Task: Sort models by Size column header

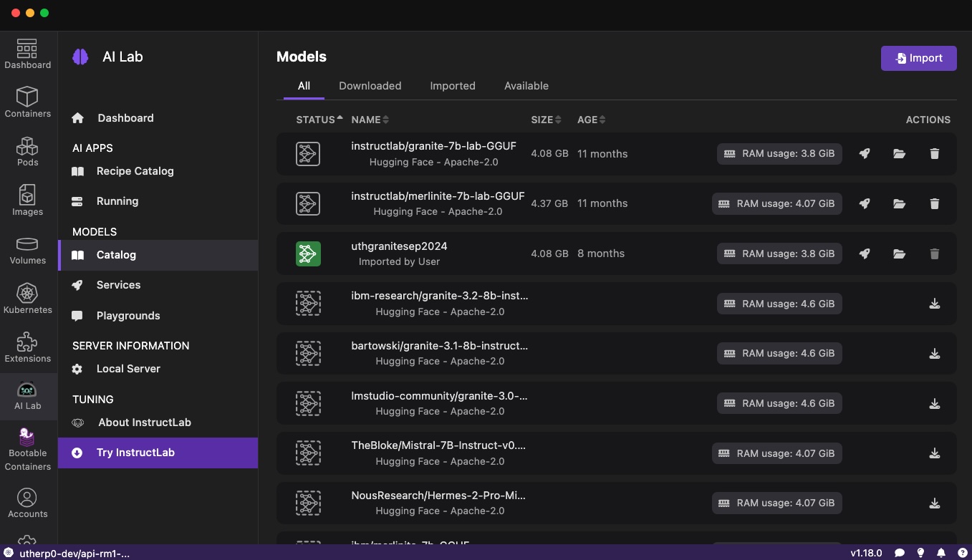Action: tap(546, 120)
